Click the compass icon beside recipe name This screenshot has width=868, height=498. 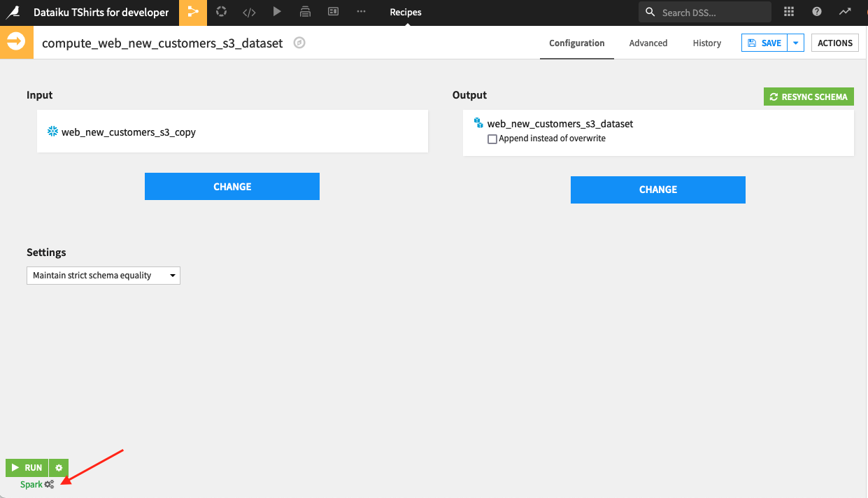(299, 43)
